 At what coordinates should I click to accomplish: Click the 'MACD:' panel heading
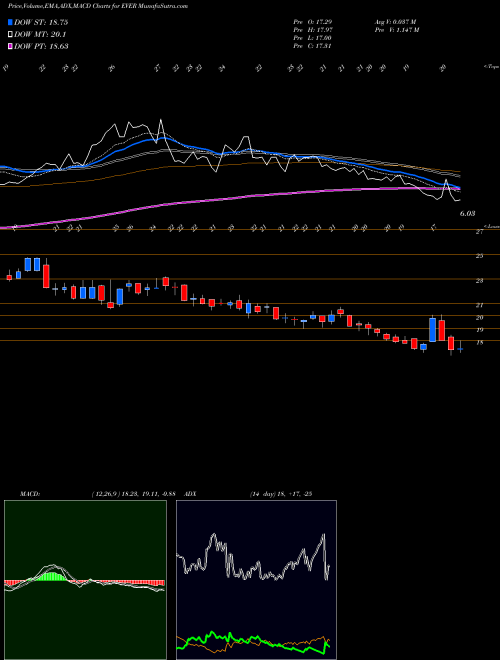[x=30, y=494]
